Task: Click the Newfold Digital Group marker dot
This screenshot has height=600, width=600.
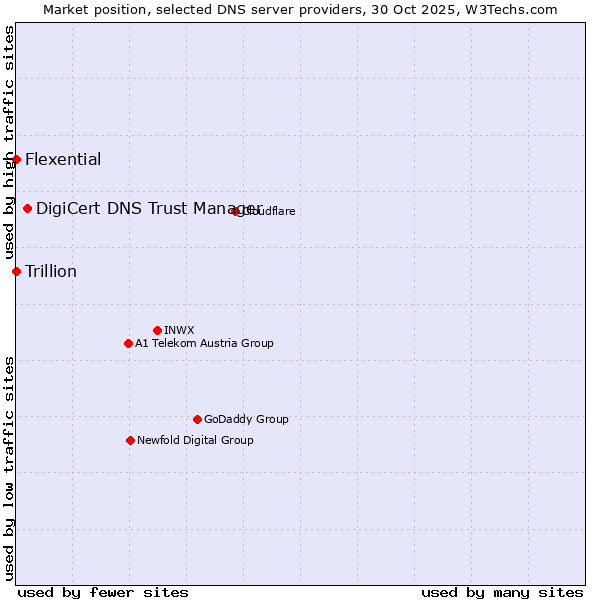Action: click(x=130, y=441)
